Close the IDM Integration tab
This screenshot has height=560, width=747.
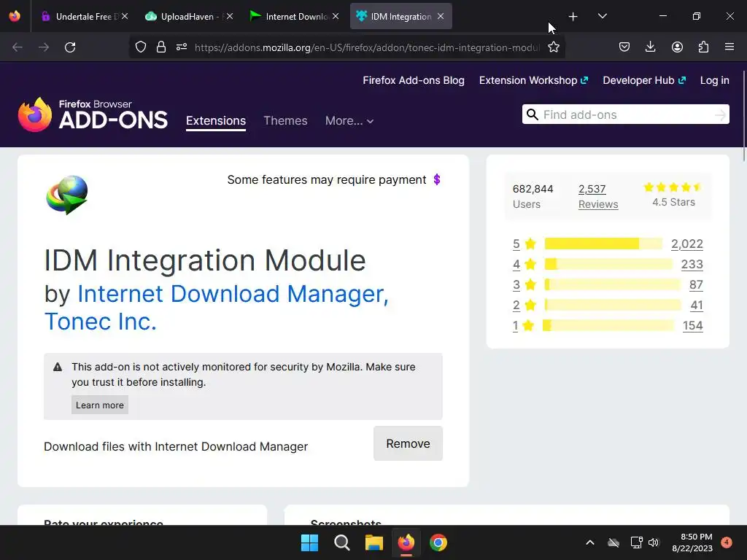[441, 17]
